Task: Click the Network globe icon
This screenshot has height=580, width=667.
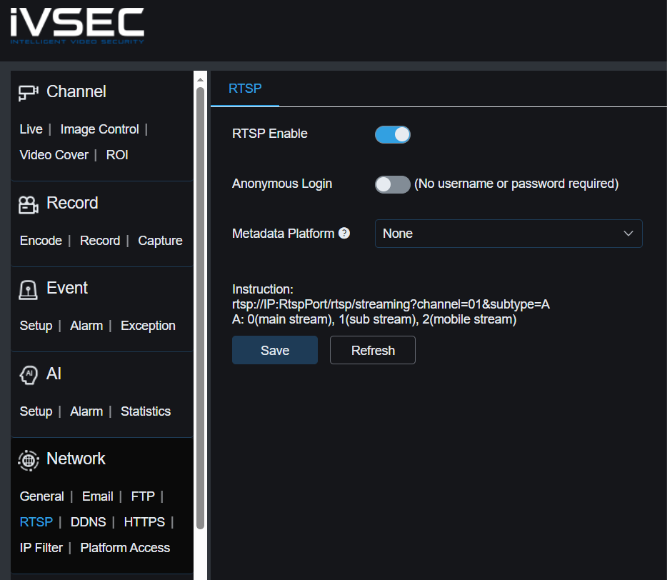Action: pos(29,460)
